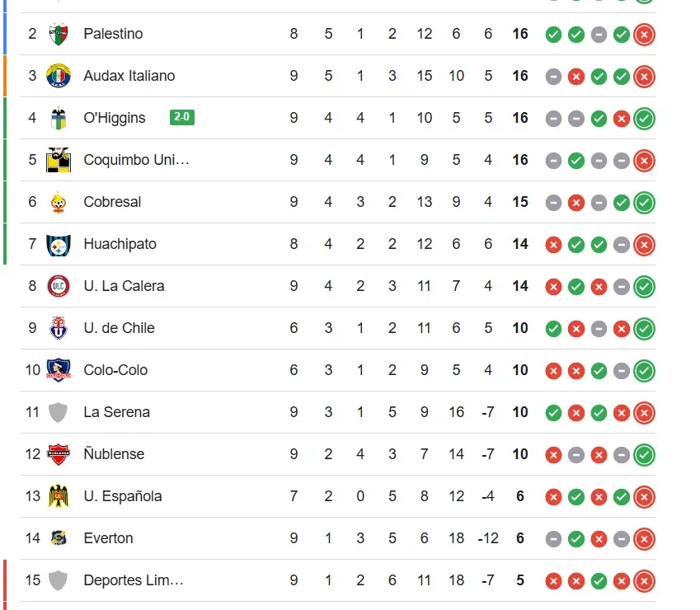Click Everton's first form draw indicator
The width and height of the screenshot is (700, 610).
[x=553, y=539]
